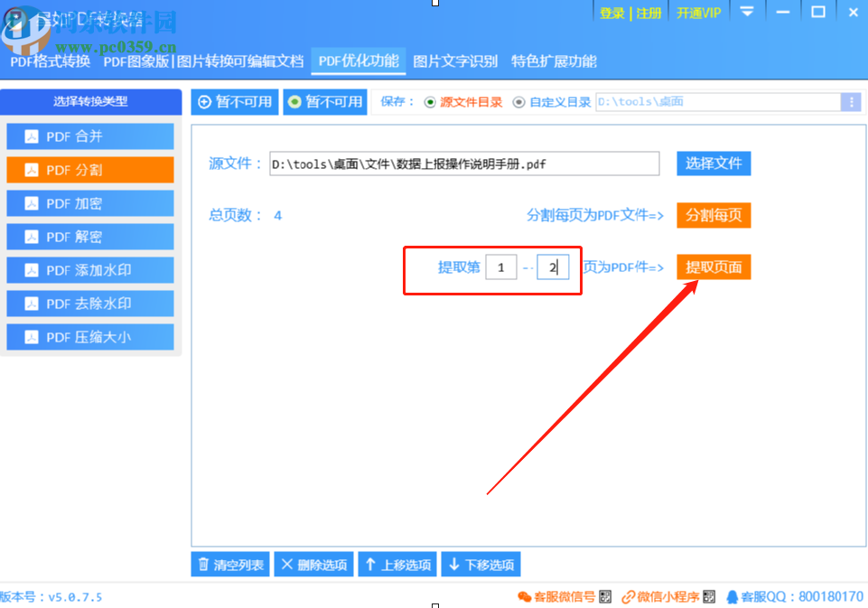This screenshot has width=868, height=608.
Task: Minimize the application window
Action: coord(783,12)
